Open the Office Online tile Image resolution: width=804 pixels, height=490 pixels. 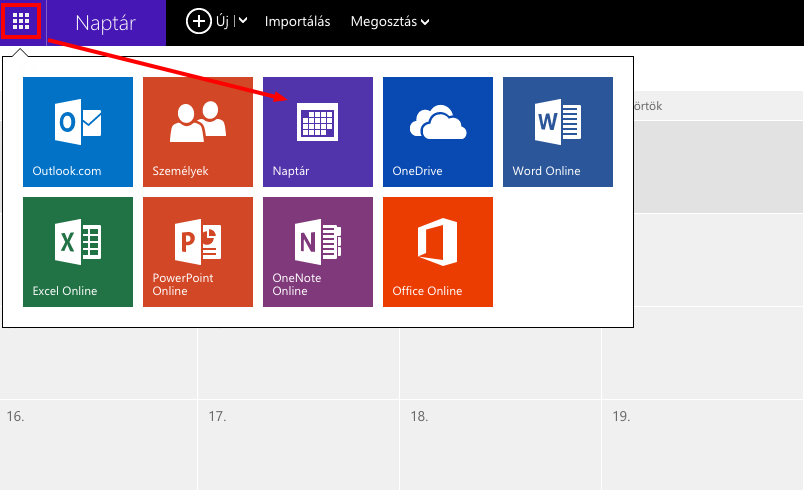tap(438, 252)
